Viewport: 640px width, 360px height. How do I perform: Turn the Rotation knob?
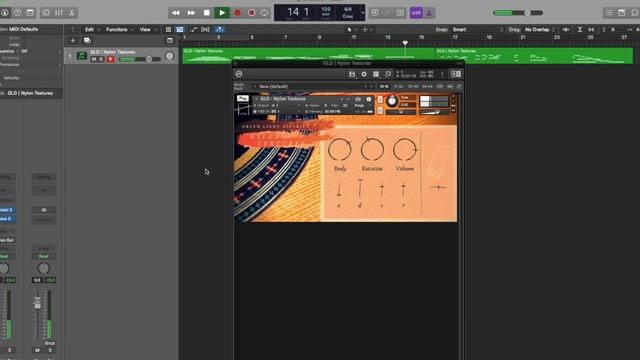click(372, 149)
